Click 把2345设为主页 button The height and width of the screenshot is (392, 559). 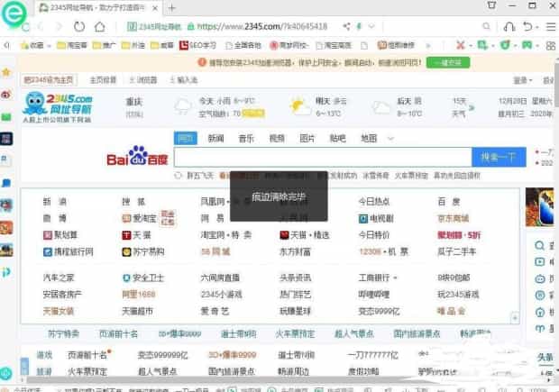click(49, 80)
